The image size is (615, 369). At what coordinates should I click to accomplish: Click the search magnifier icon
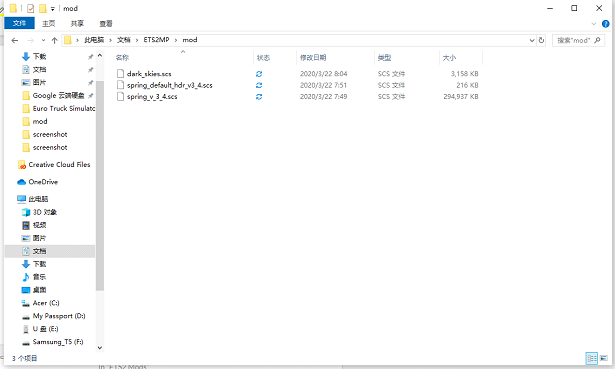[597, 40]
